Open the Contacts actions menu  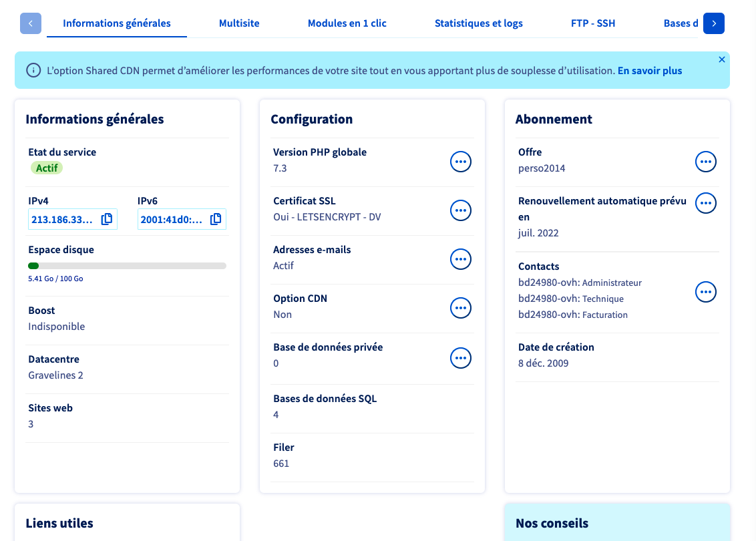tap(705, 292)
